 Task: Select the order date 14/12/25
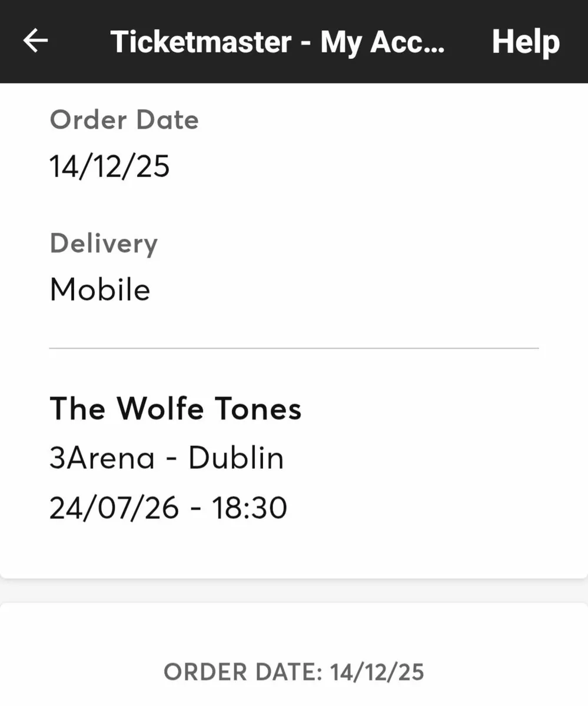[109, 165]
